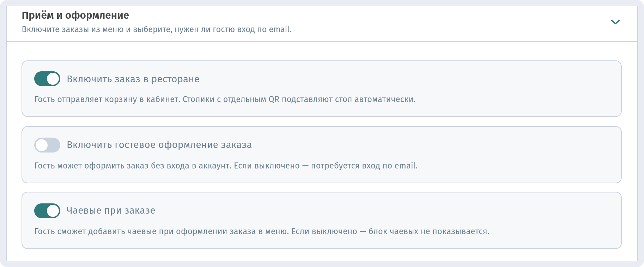Click the «Чаевые при заказе» label

click(x=111, y=210)
